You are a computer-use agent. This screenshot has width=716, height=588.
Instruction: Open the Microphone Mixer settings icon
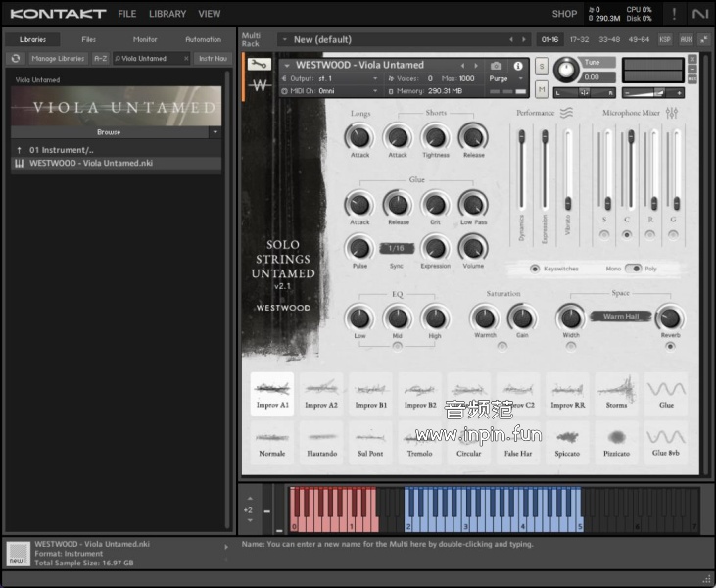[672, 114]
